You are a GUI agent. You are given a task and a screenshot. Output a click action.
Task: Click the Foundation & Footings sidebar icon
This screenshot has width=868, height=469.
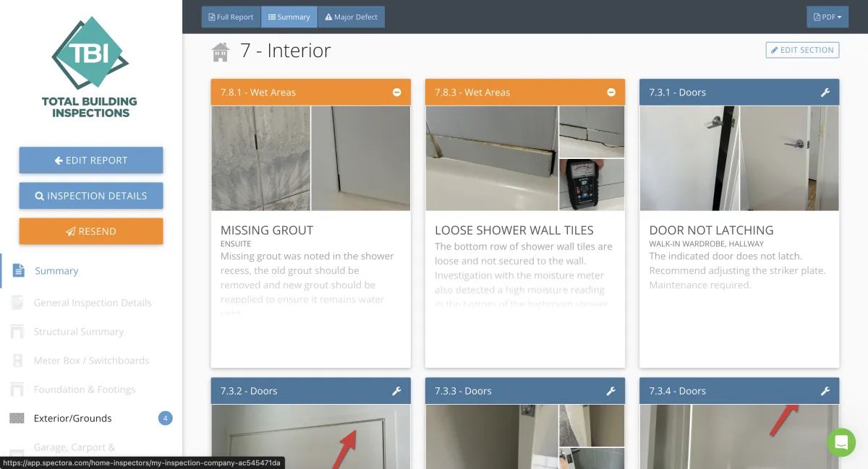pos(17,390)
